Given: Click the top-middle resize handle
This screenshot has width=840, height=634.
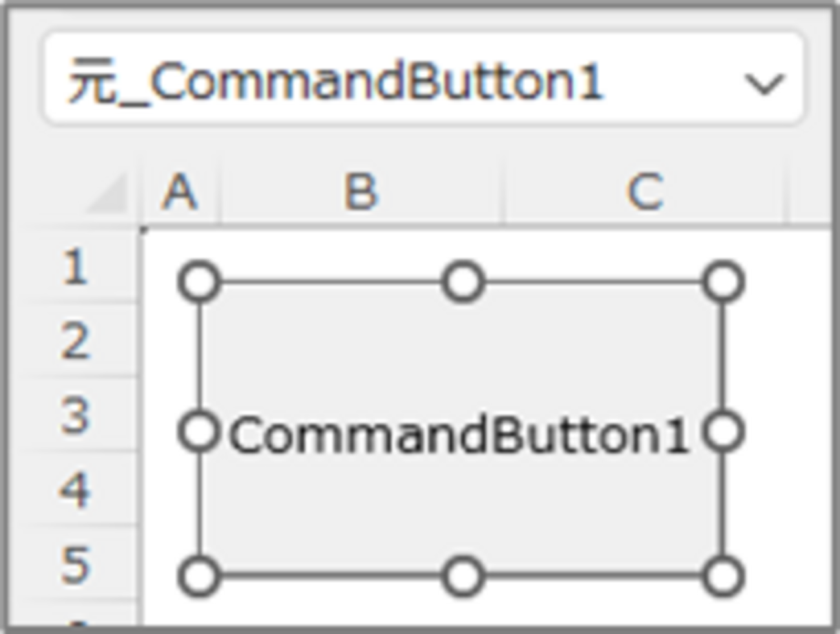Looking at the screenshot, I should click(x=463, y=282).
